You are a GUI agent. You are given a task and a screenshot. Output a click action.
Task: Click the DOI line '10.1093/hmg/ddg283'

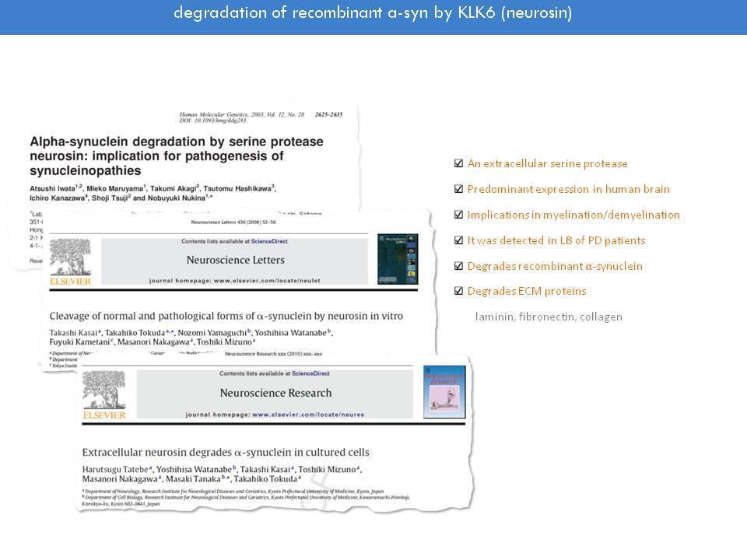(x=213, y=121)
